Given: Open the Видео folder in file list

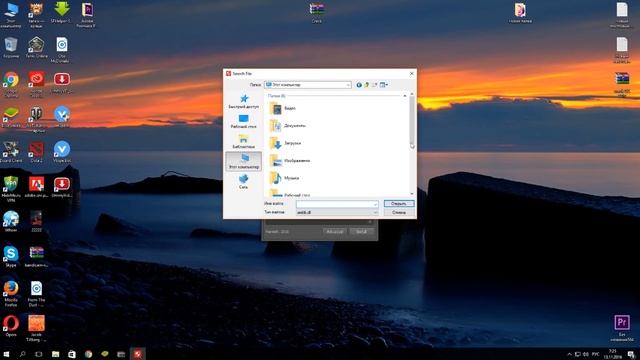Looking at the screenshot, I should pos(282,108).
